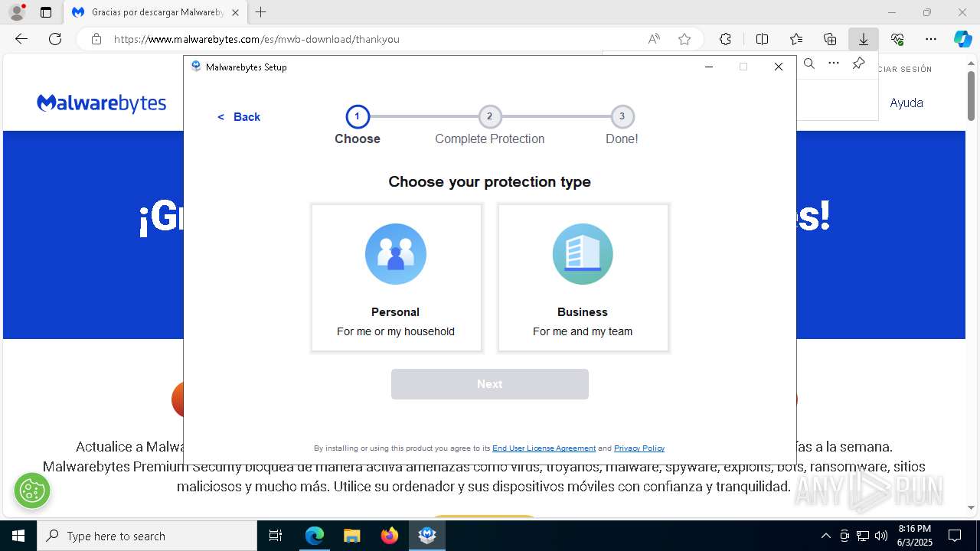This screenshot has height=551, width=980.
Task: Minimize Malwarebytes Setup window
Action: [709, 67]
